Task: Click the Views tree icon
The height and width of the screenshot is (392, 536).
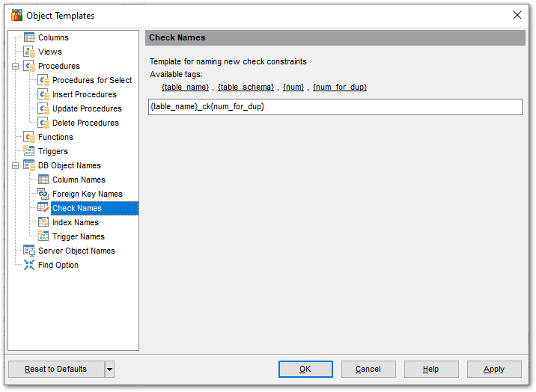Action: click(x=29, y=52)
